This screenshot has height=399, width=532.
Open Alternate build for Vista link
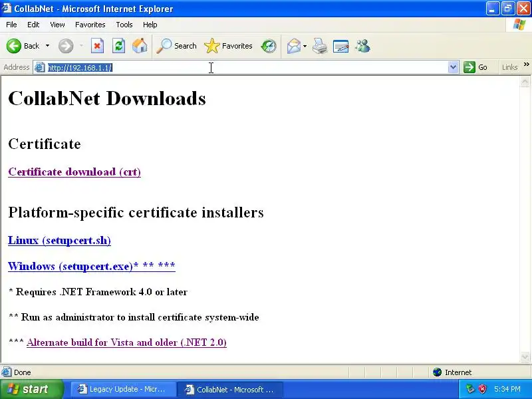coord(126,342)
